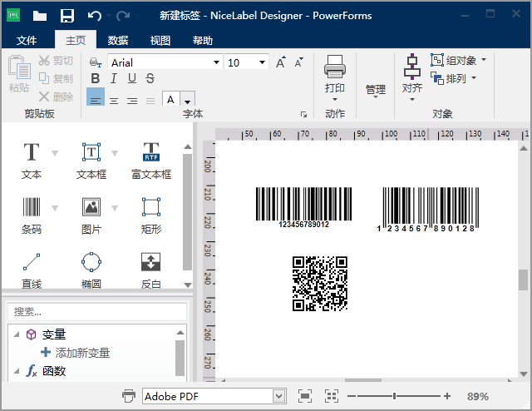Click the zoom slider handle

pyautogui.click(x=394, y=396)
